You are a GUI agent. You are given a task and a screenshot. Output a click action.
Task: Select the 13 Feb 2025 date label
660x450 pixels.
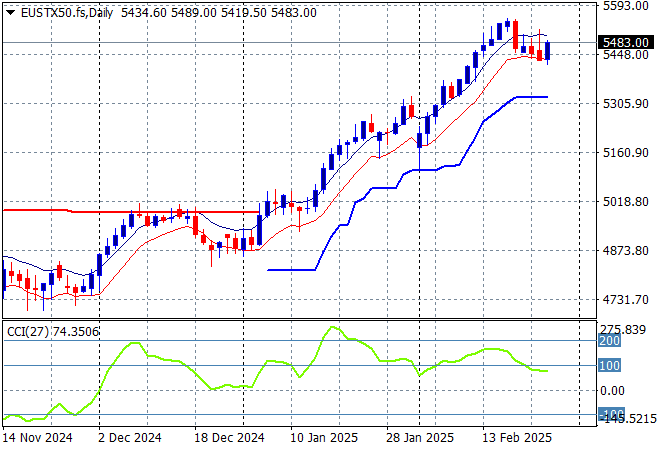click(x=517, y=438)
